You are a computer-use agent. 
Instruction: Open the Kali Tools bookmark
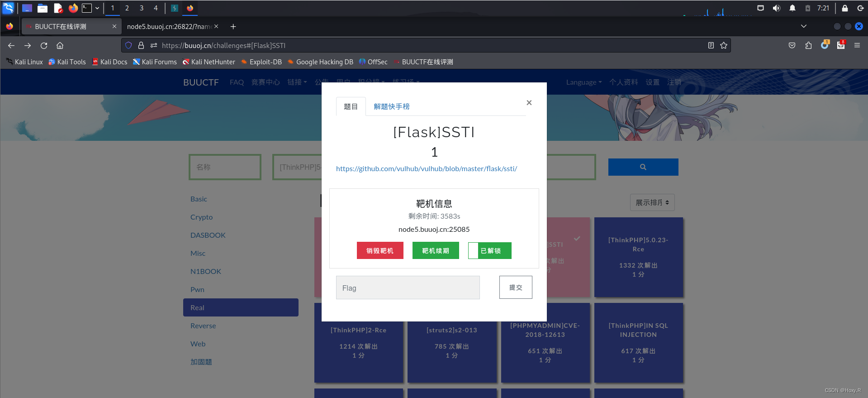67,62
